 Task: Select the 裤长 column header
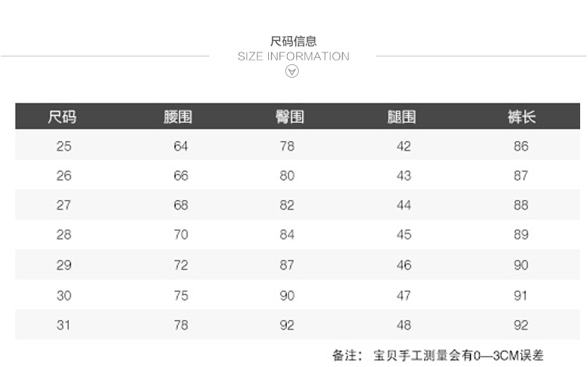pos(521,118)
